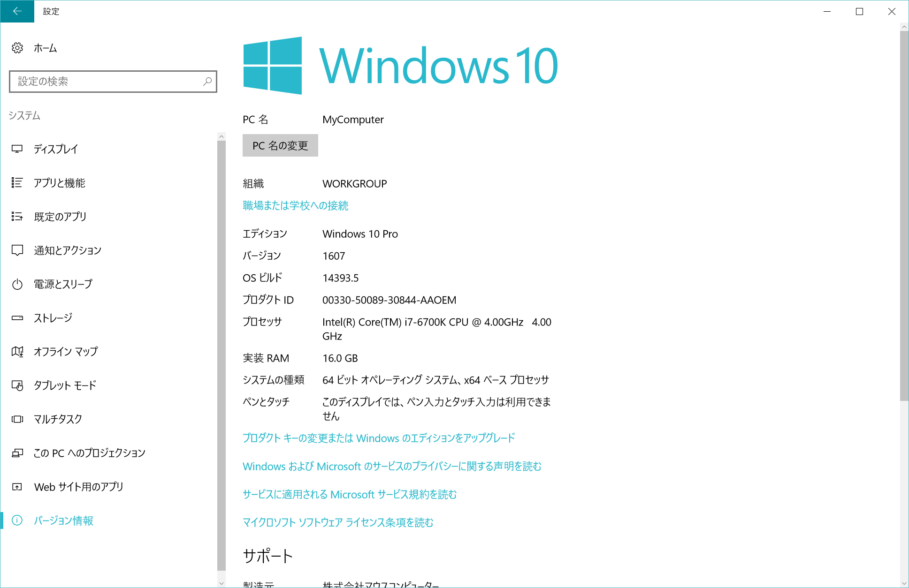Click the PC 名の変更 button

coord(280,145)
